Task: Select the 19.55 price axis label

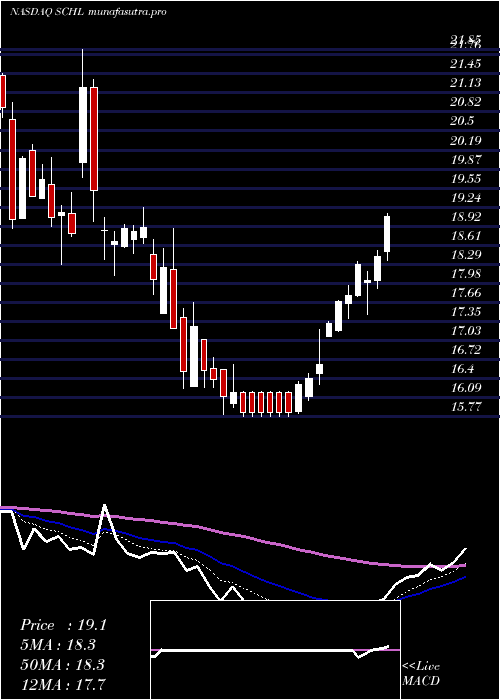Action: 466,179
